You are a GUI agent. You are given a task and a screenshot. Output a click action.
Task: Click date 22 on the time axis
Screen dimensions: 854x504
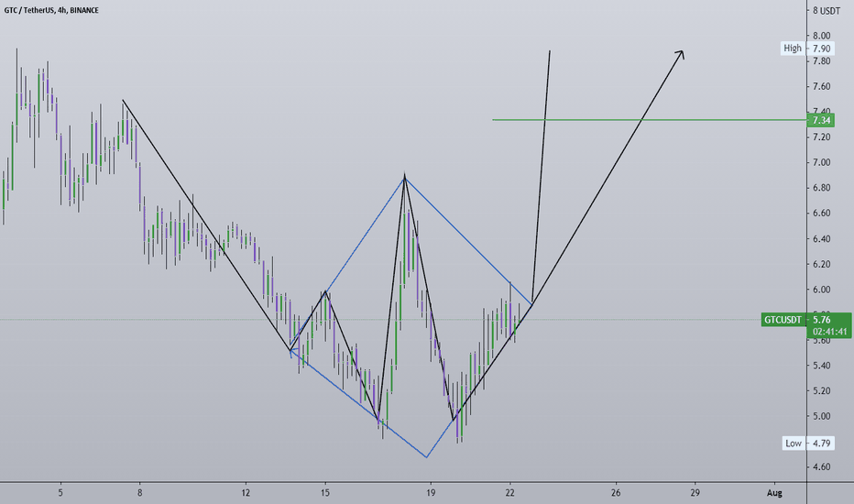click(x=510, y=493)
